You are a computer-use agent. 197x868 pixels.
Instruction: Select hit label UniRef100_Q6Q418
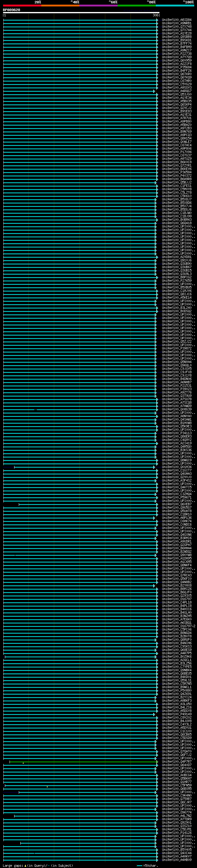176,223
